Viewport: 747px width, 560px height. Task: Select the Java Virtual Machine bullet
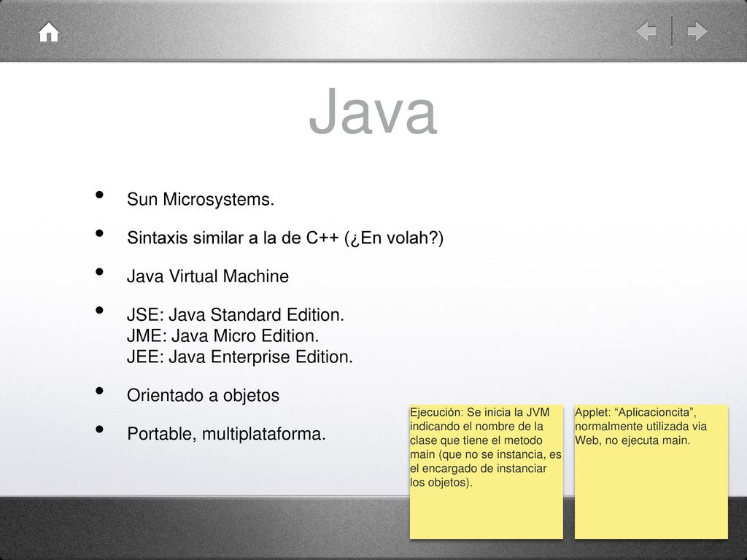coord(208,276)
